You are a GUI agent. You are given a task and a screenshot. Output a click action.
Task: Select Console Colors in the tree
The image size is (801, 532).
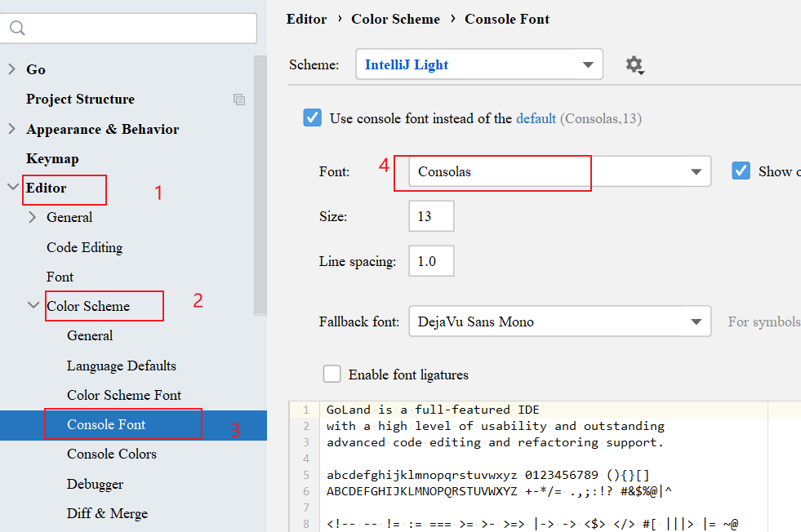(111, 454)
